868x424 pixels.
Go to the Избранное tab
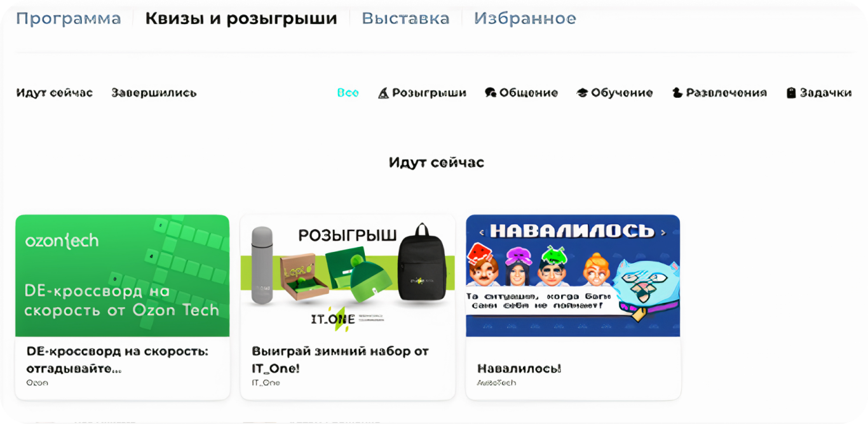[x=525, y=18]
